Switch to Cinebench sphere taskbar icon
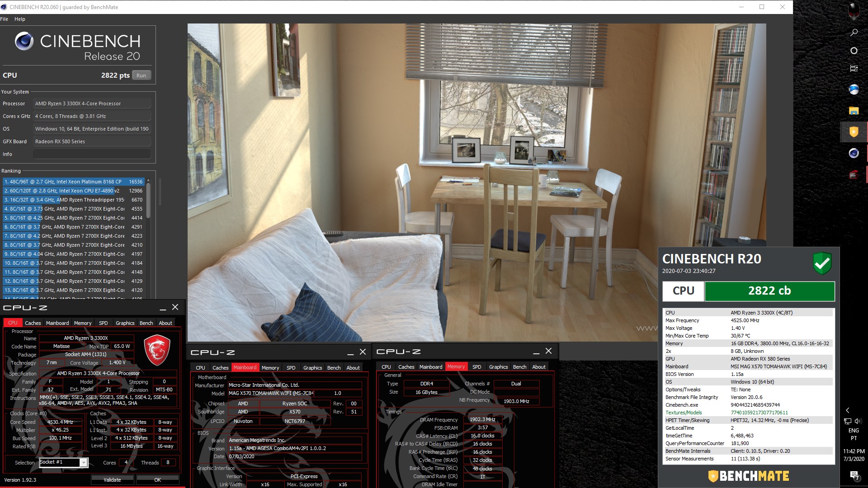 point(854,153)
